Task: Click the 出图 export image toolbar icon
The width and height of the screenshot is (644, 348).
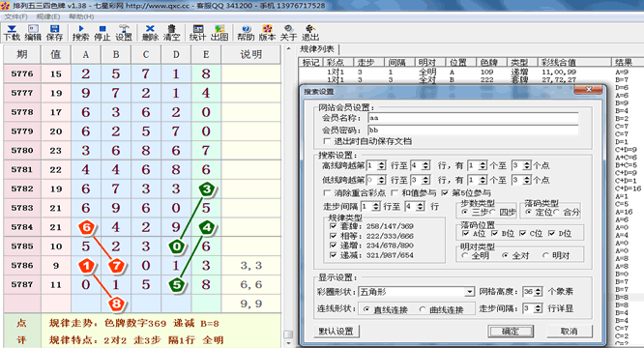Action: pos(220,33)
